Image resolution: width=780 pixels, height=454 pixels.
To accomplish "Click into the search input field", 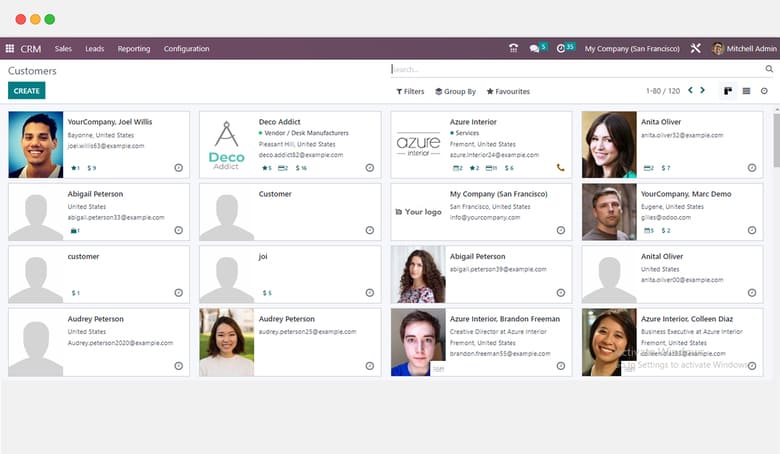I will [577, 69].
